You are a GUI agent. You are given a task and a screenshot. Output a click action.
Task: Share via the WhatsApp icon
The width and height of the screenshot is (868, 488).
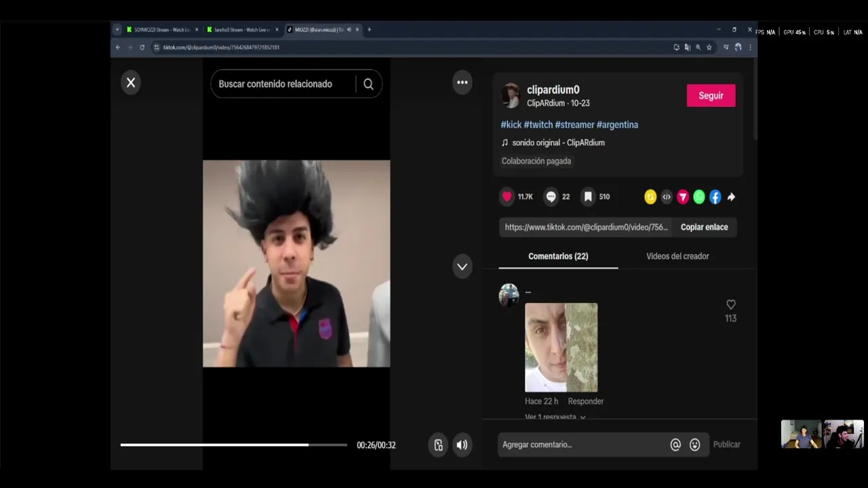pos(699,197)
